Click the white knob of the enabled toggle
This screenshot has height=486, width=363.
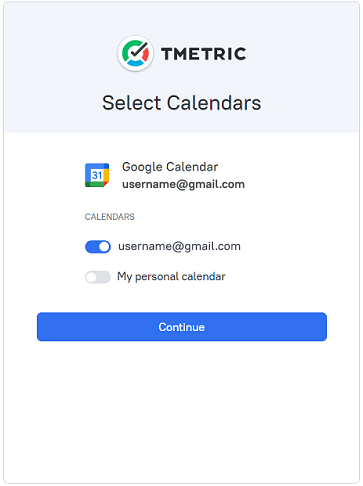[x=104, y=247]
